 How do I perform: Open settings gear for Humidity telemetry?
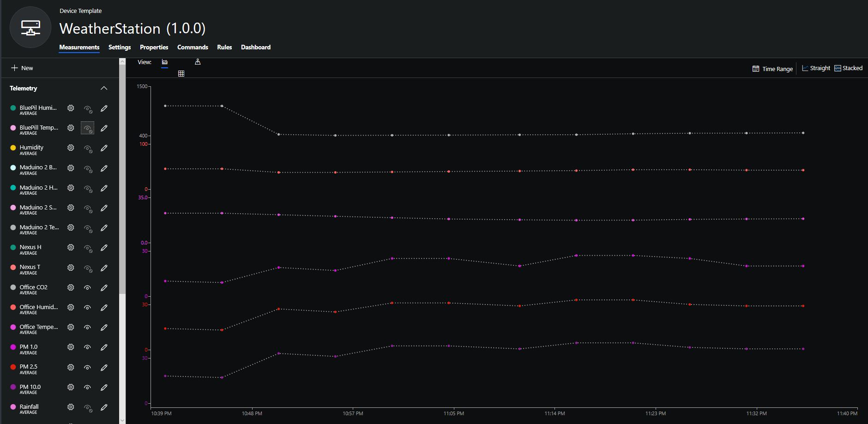click(x=71, y=148)
